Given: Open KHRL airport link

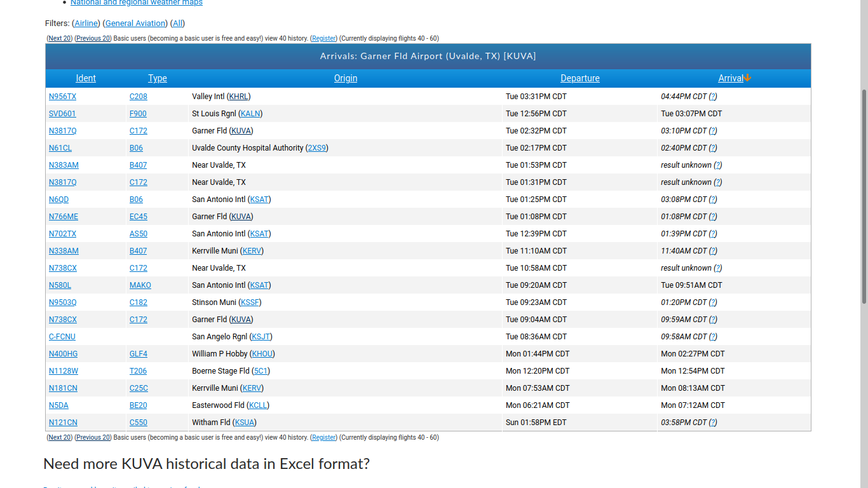Looking at the screenshot, I should (238, 97).
